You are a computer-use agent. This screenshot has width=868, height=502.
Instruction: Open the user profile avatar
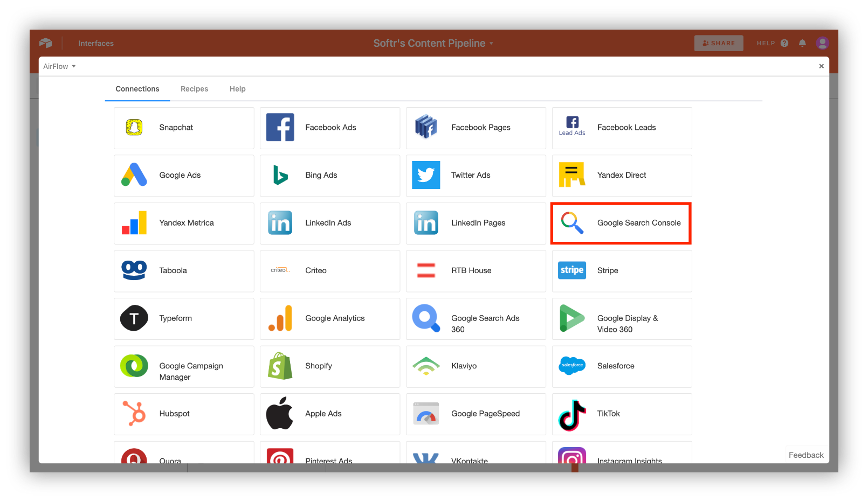point(822,43)
